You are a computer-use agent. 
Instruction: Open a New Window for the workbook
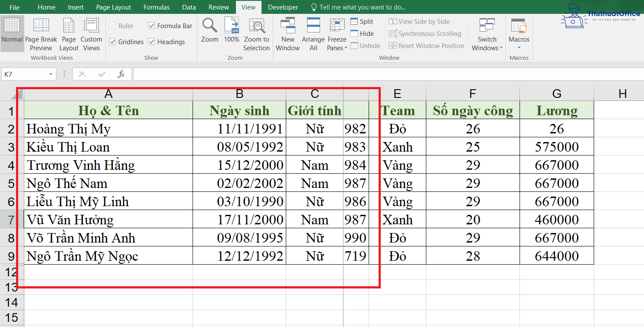click(x=288, y=35)
